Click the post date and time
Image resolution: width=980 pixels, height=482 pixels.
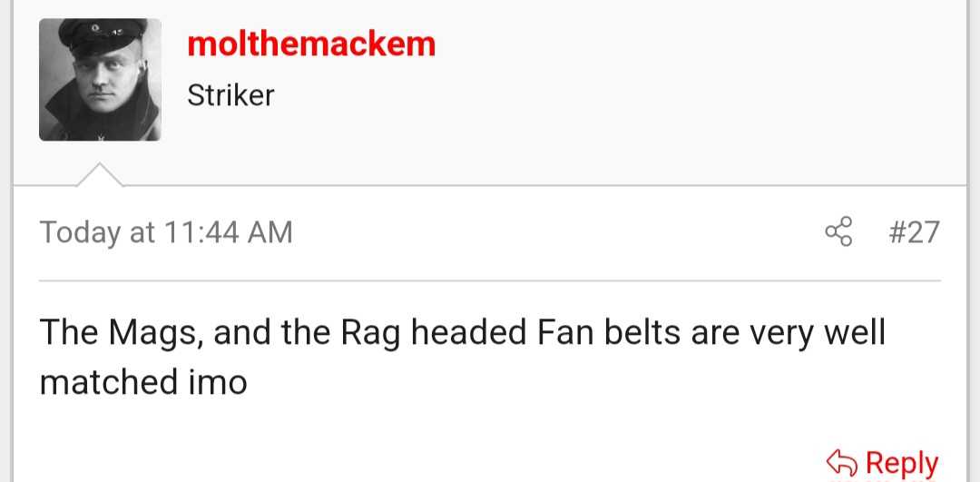pos(166,232)
